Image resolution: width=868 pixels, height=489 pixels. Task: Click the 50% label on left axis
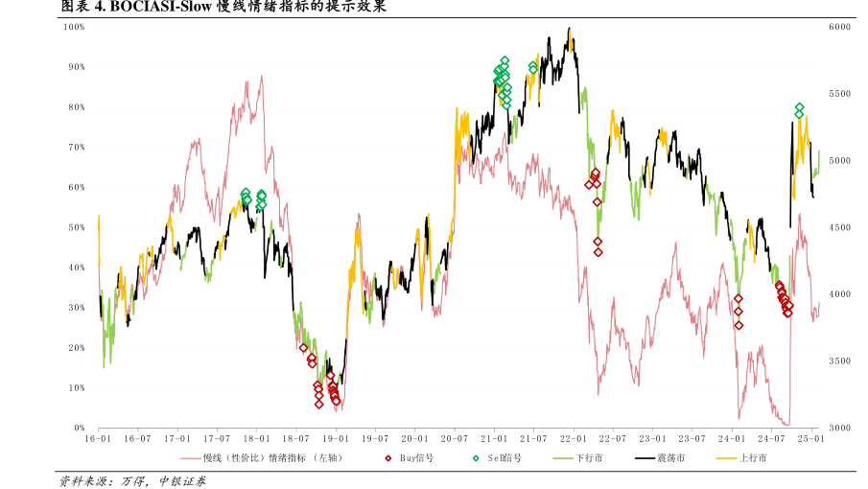[77, 227]
